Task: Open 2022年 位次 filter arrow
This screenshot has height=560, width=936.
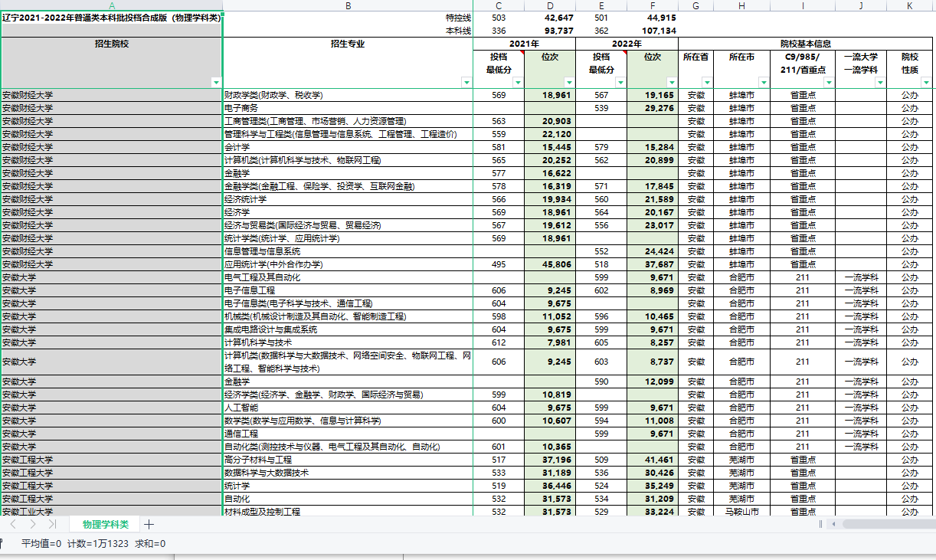Action: [x=672, y=82]
